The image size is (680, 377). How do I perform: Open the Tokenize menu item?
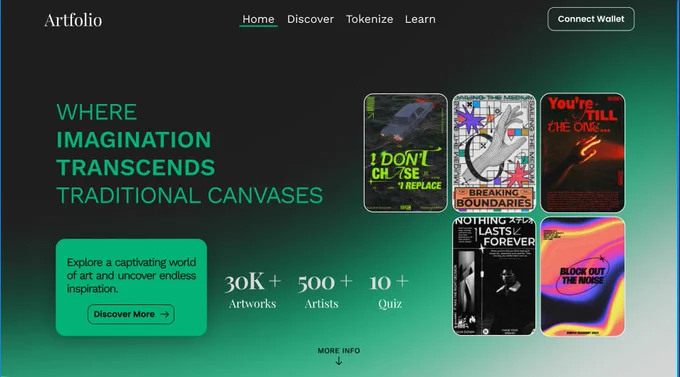pos(369,19)
